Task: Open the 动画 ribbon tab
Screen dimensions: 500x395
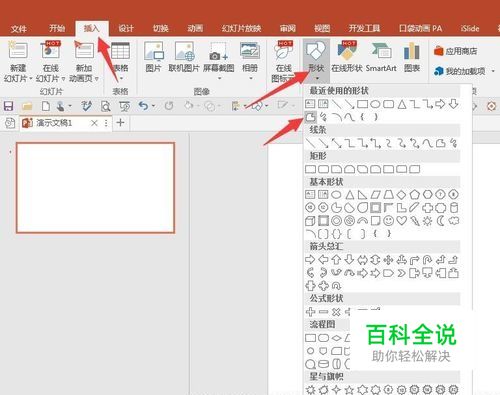Action: coord(195,28)
